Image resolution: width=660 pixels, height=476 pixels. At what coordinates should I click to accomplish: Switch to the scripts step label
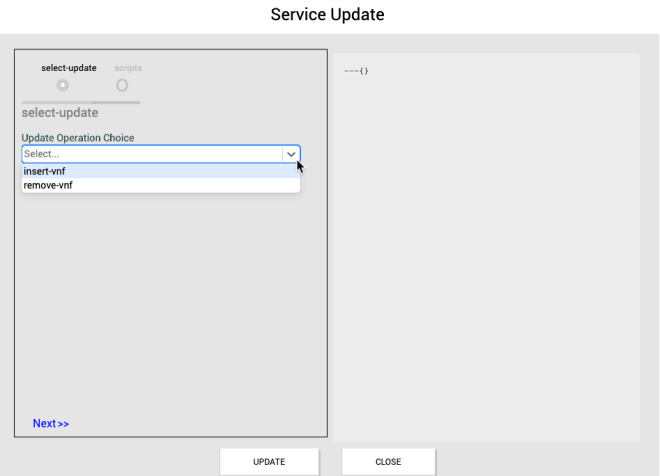pyautogui.click(x=127, y=68)
